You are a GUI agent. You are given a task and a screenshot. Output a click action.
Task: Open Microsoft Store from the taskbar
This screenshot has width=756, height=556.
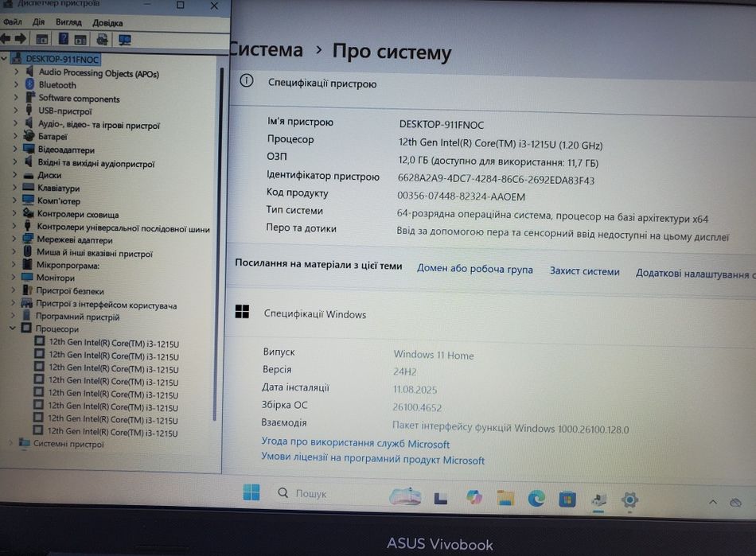point(567,500)
